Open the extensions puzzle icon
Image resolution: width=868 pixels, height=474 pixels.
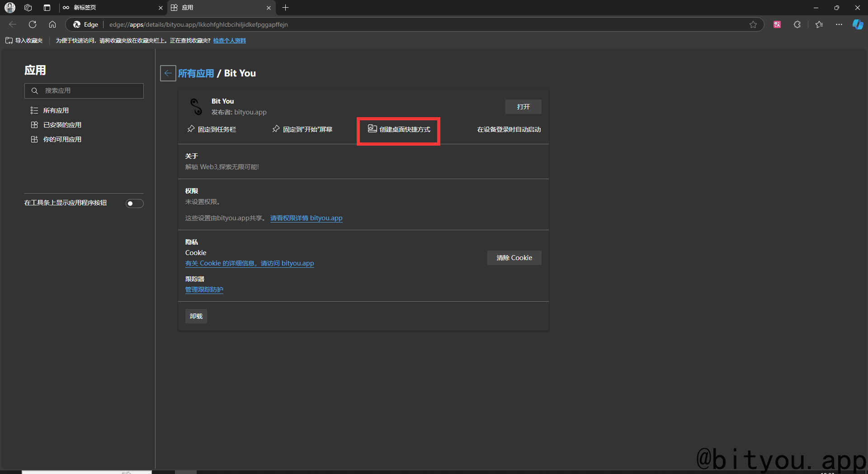coord(797,24)
